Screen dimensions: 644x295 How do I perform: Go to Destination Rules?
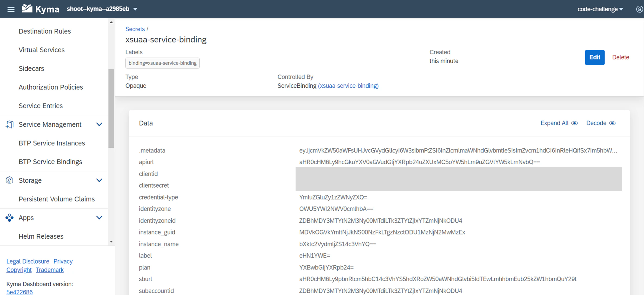(45, 31)
